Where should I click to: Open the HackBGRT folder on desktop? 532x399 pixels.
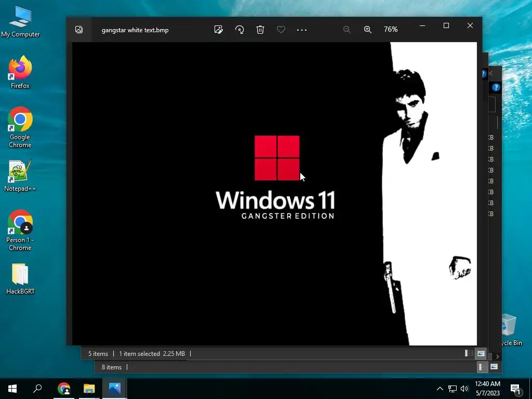[20, 279]
